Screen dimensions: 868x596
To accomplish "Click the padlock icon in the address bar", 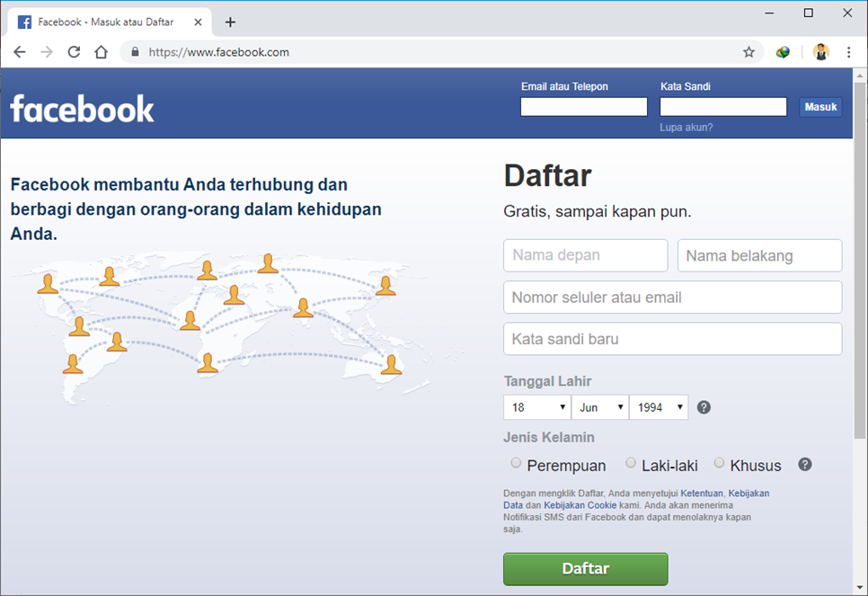I will tap(135, 52).
